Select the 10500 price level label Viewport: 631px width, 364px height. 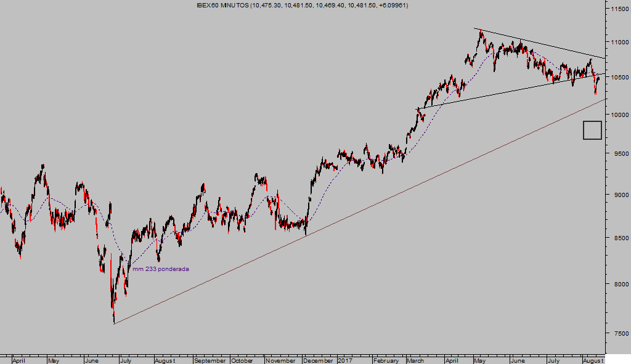619,77
